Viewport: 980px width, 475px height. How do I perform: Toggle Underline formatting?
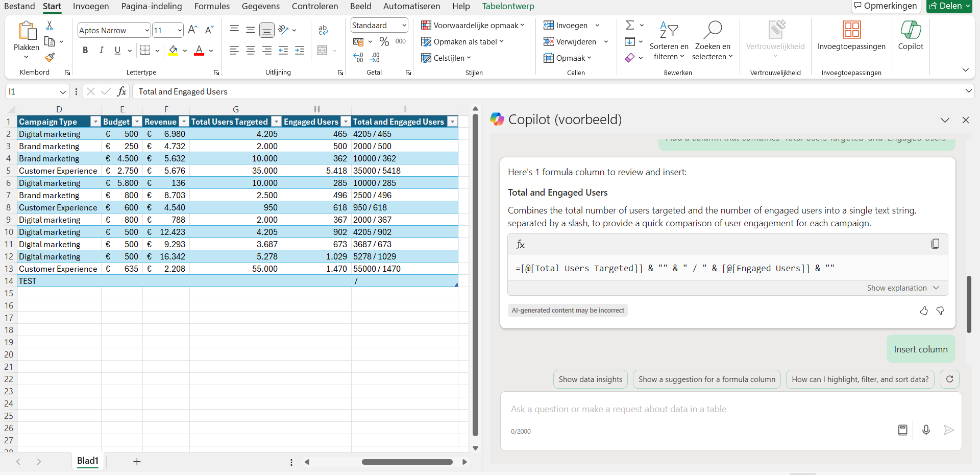[118, 50]
